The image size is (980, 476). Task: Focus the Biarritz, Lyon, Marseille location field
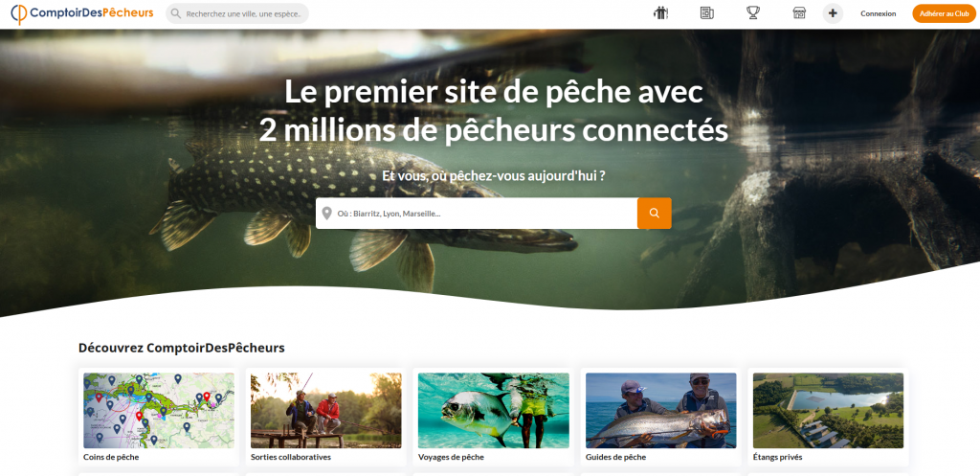[477, 214]
